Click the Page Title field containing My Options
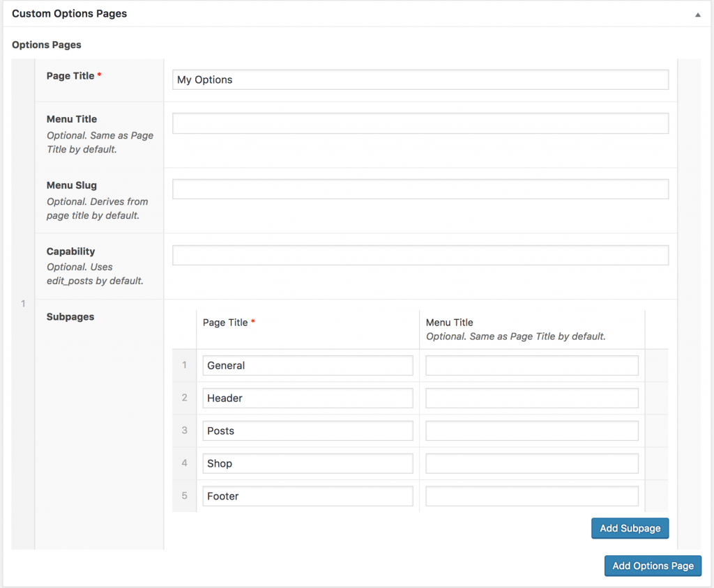 420,79
